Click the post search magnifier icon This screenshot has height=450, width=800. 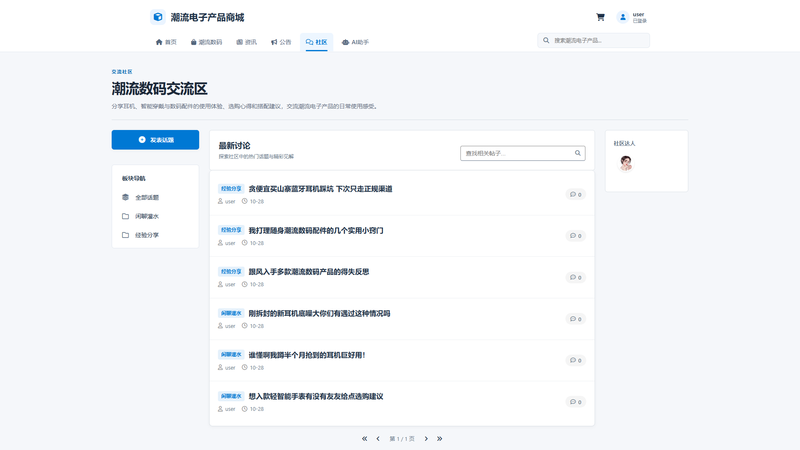point(578,153)
